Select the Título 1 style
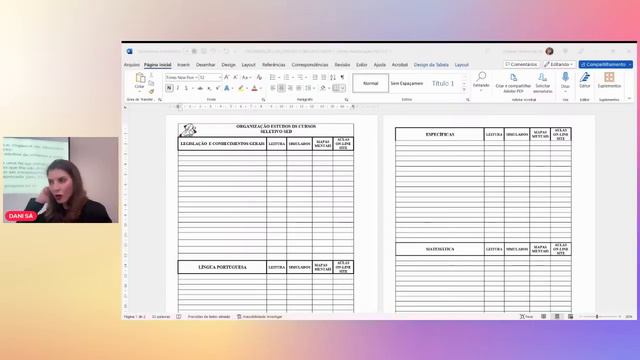 point(443,83)
